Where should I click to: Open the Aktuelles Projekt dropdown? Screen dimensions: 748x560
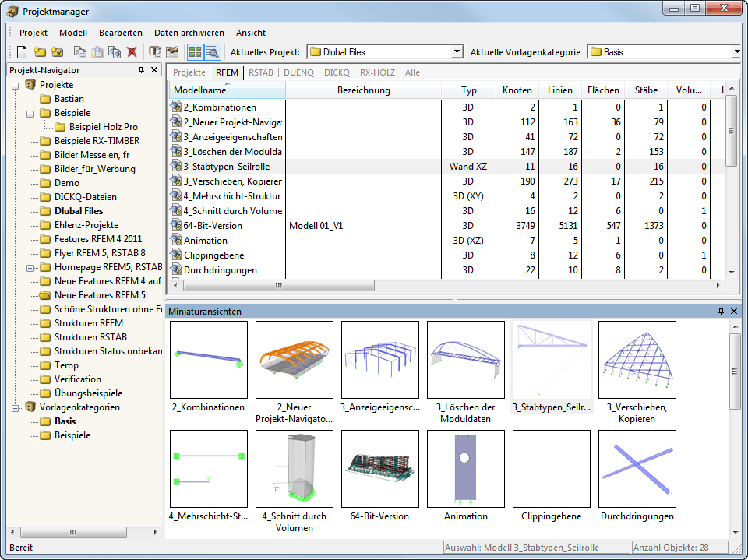tap(457, 52)
